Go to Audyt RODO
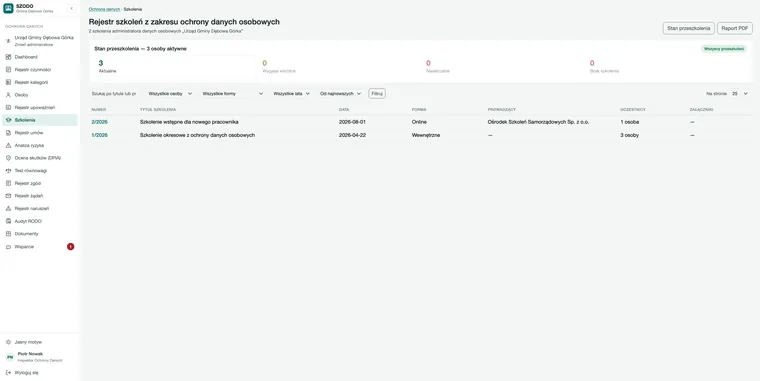The width and height of the screenshot is (760, 381). coord(40,221)
